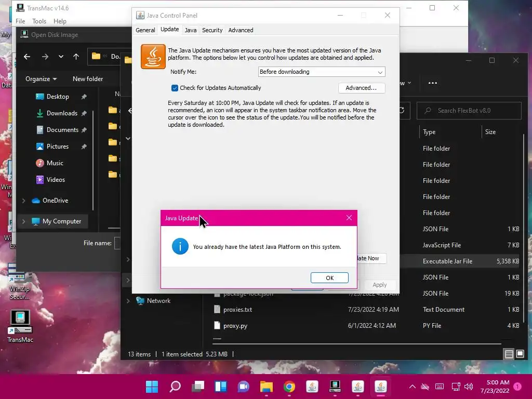Select Network in File Explorer sidebar

(x=158, y=301)
